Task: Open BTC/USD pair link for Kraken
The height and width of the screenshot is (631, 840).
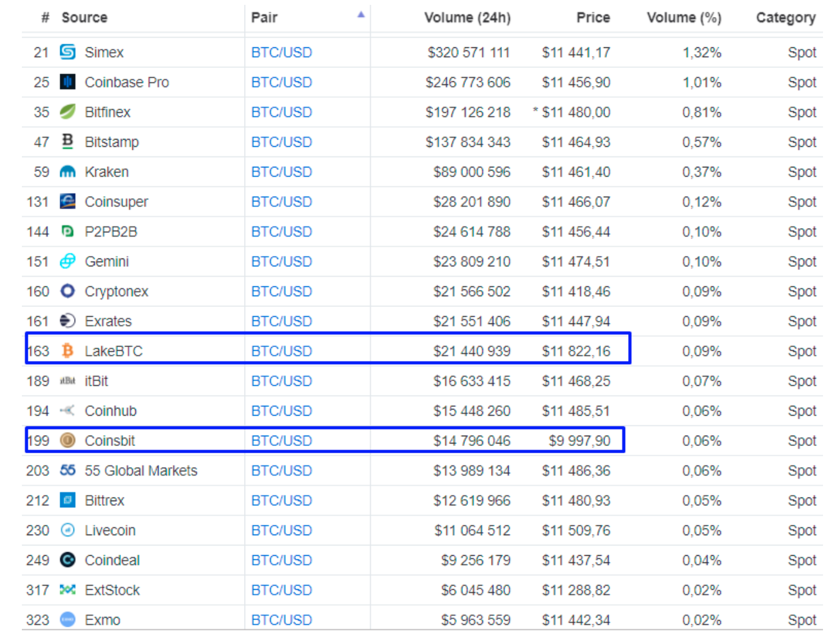Action: 282,172
